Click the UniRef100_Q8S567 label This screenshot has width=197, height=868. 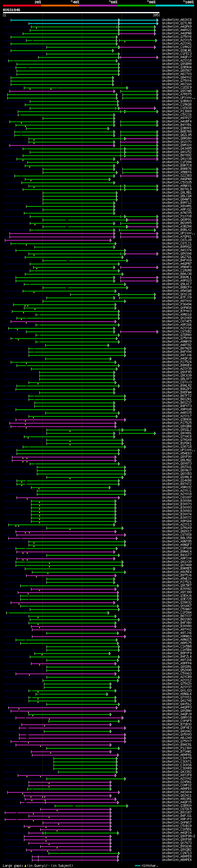point(177,71)
